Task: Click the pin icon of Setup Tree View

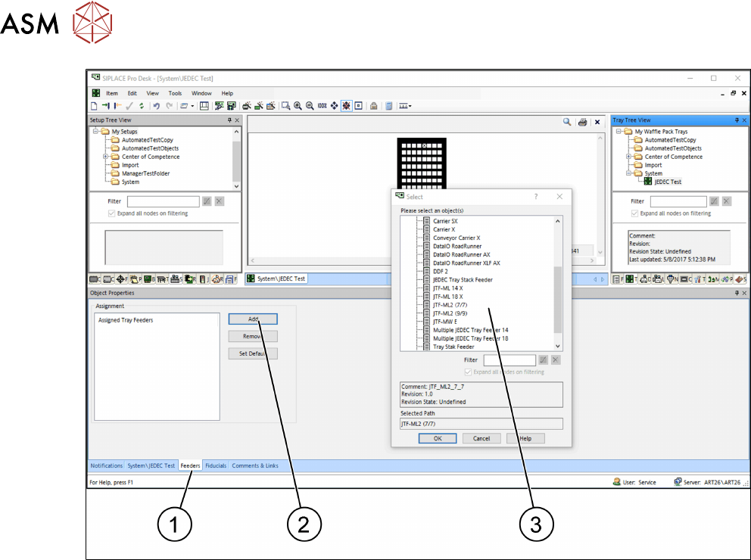Action: (x=229, y=120)
